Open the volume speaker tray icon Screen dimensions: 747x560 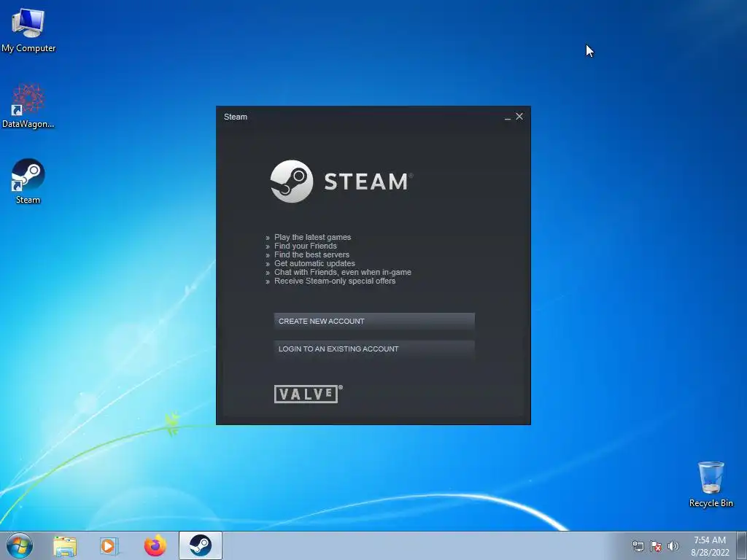click(x=673, y=546)
